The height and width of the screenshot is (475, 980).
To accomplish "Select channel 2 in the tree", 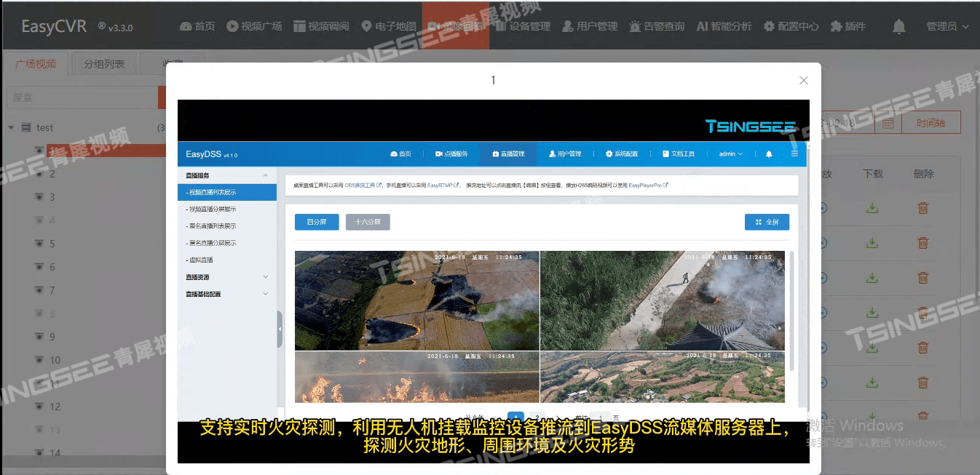I will (52, 174).
